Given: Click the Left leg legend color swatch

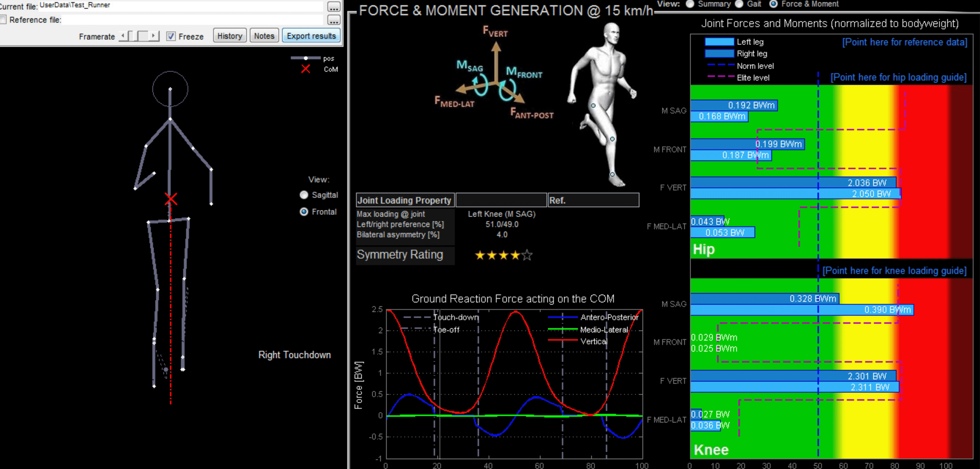Looking at the screenshot, I should pyautogui.click(x=719, y=42).
